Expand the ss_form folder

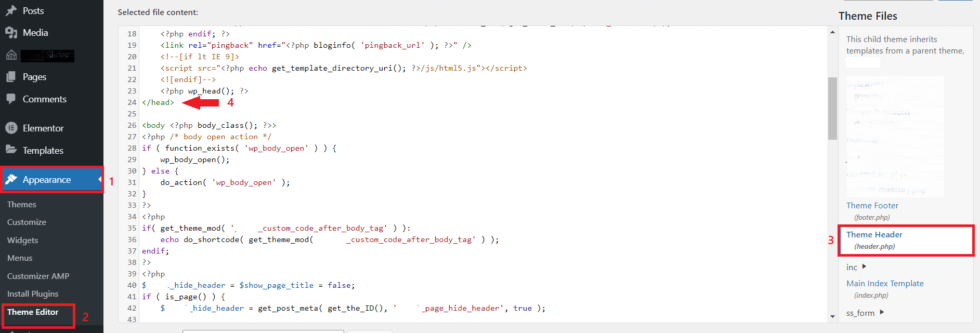(x=882, y=312)
